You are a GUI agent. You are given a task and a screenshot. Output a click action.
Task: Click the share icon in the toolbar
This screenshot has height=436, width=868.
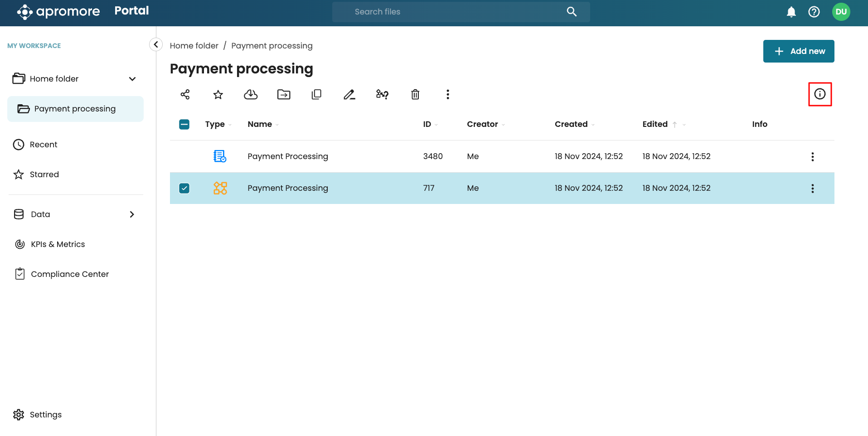coord(185,94)
